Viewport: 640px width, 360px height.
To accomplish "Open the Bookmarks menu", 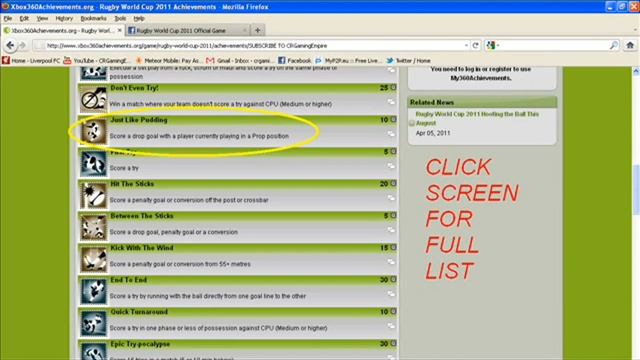I will [x=93, y=18].
